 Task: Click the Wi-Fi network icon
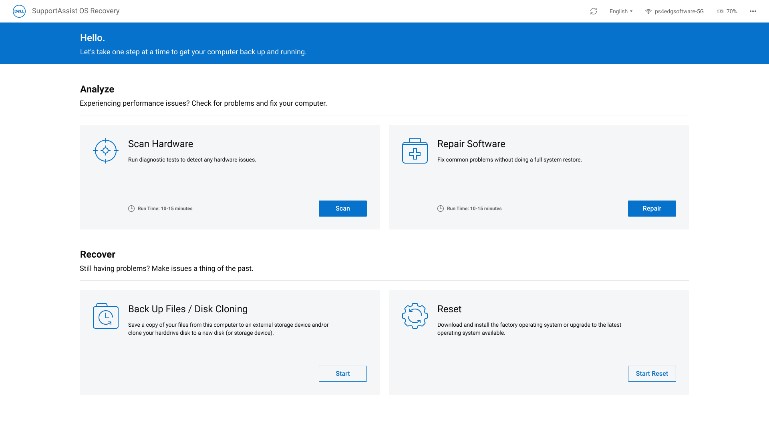coord(648,11)
